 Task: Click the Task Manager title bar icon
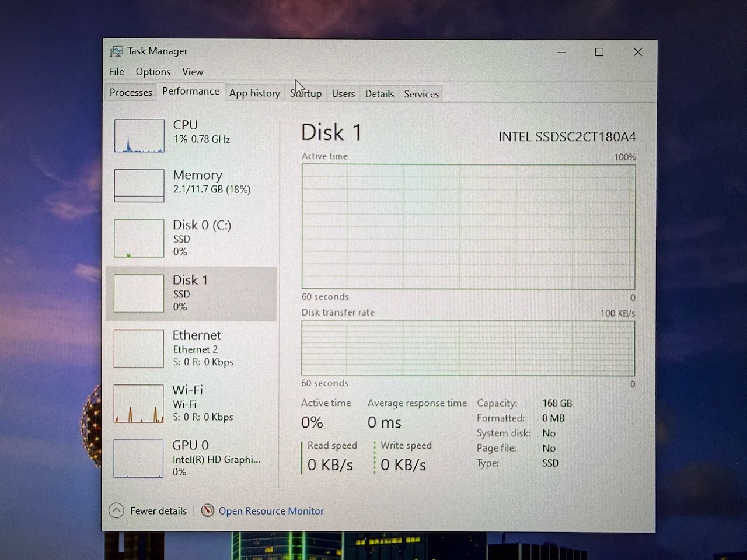(117, 51)
